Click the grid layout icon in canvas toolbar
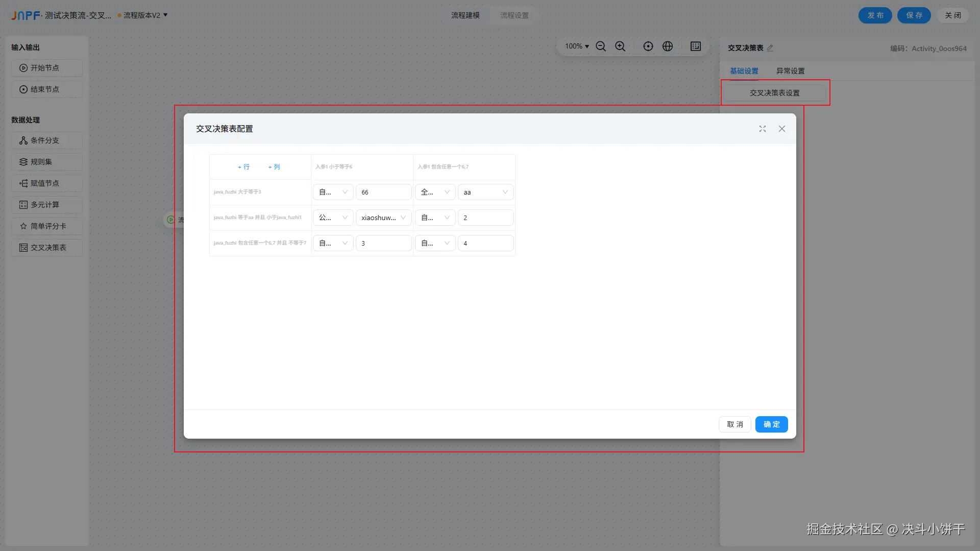980x551 pixels. (x=696, y=46)
